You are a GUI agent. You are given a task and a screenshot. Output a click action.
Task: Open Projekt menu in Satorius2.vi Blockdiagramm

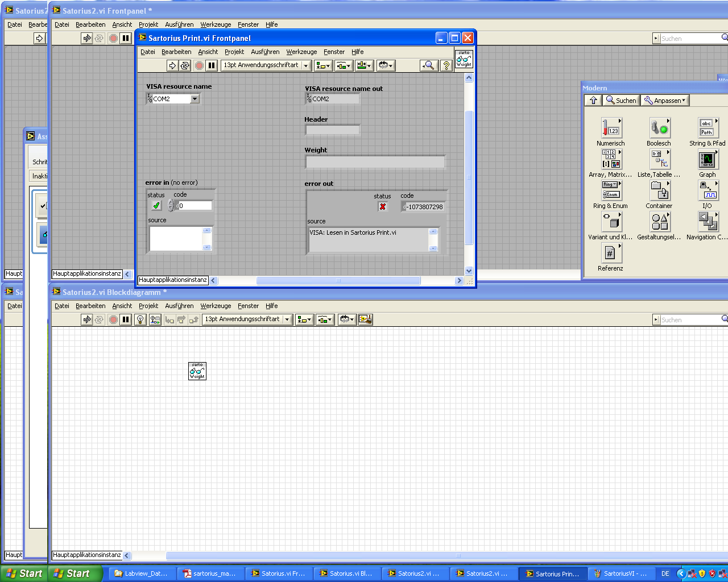148,306
